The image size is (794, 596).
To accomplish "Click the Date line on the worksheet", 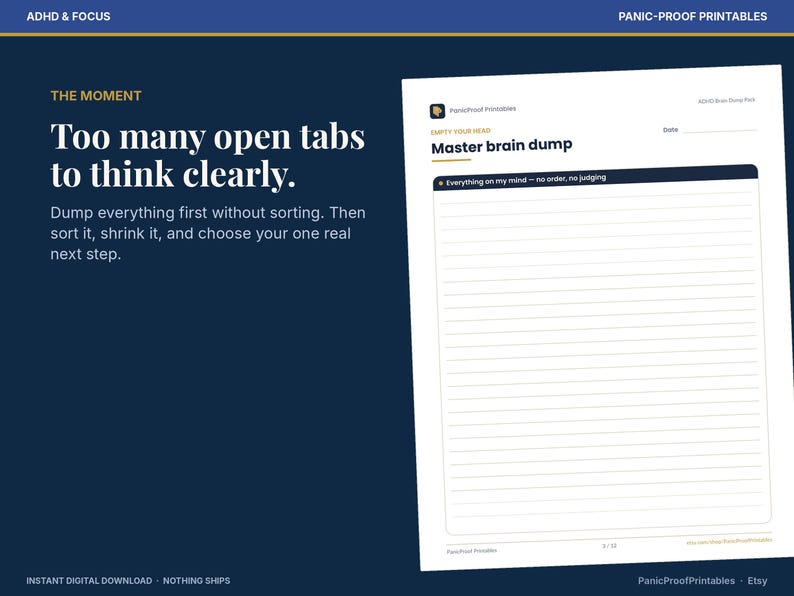I will pos(720,130).
